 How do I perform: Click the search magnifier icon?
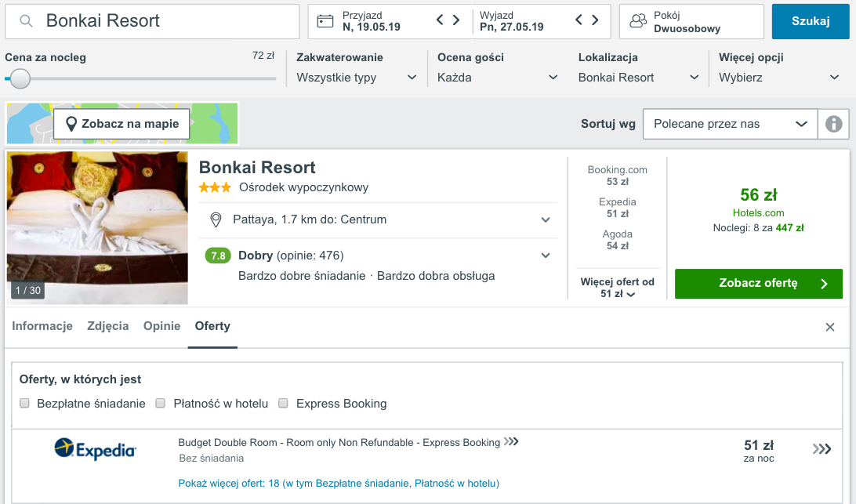[x=26, y=21]
